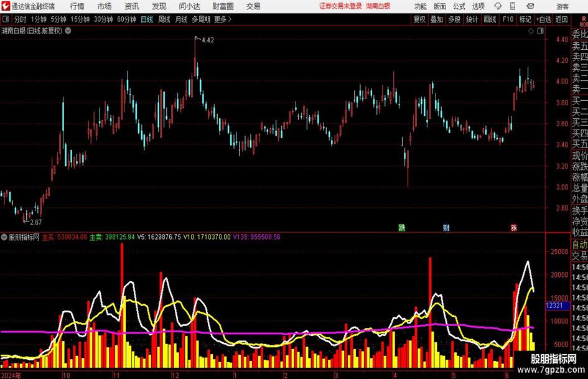Image resolution: width=588 pixels, height=379 pixels.
Task: Click the 主卖 value in indicator header
Action: (x=112, y=236)
